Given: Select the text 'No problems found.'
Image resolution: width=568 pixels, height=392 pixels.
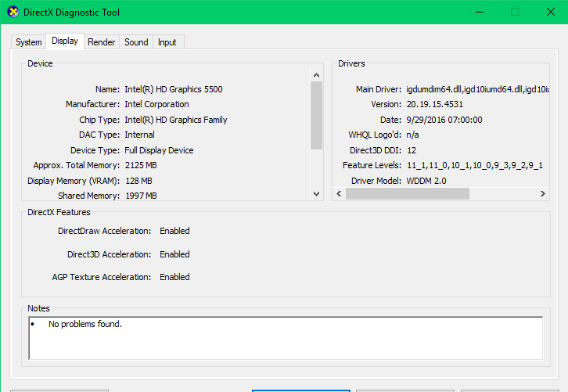Looking at the screenshot, I should (x=85, y=324).
